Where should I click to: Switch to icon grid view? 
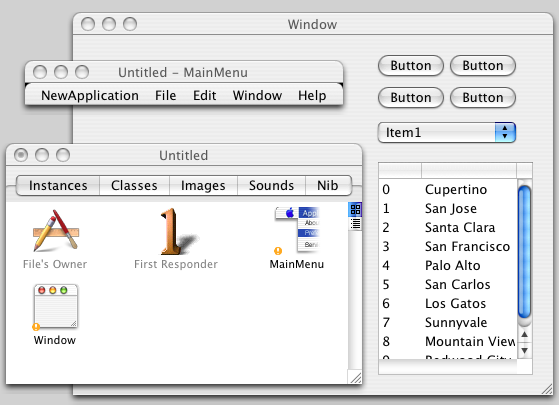pos(355,210)
